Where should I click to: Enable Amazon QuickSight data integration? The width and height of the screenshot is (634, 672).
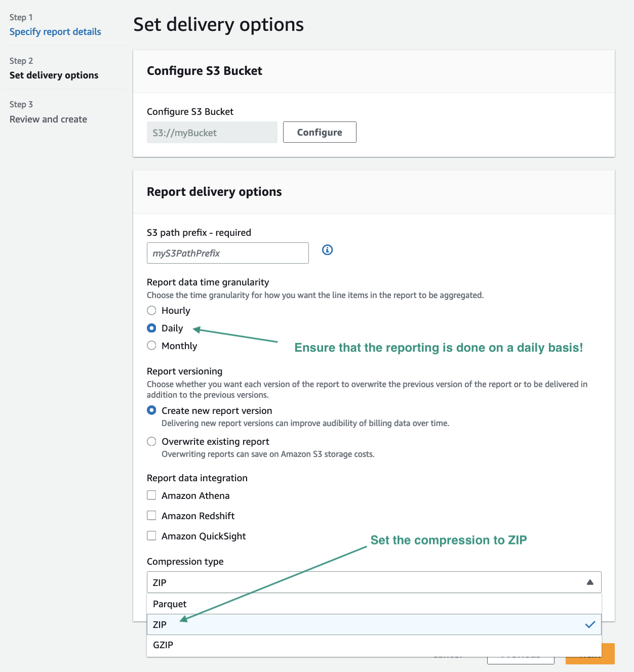click(151, 535)
